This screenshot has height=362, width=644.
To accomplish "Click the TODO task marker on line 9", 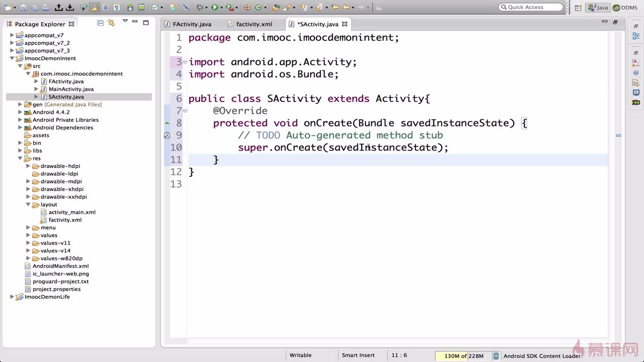I will (167, 135).
